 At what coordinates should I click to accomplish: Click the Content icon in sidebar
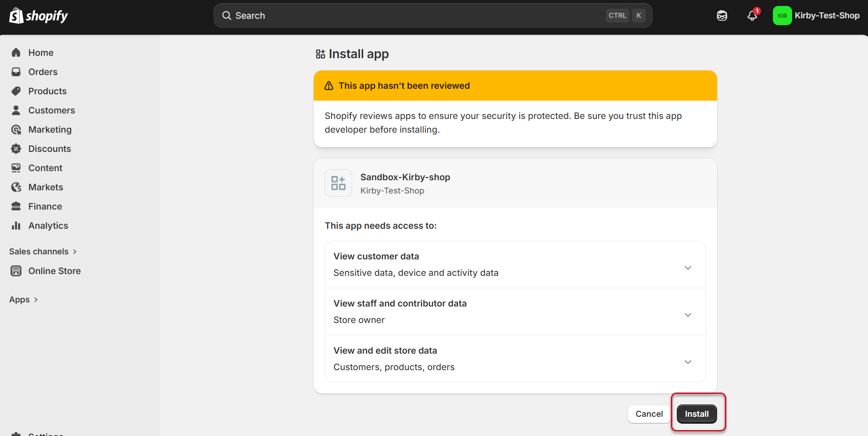(16, 168)
